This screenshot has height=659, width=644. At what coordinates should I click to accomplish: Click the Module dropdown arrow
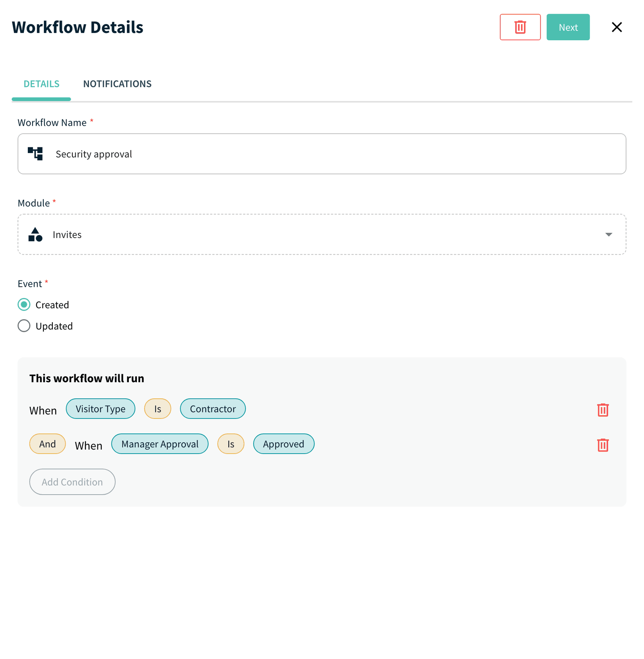point(608,234)
